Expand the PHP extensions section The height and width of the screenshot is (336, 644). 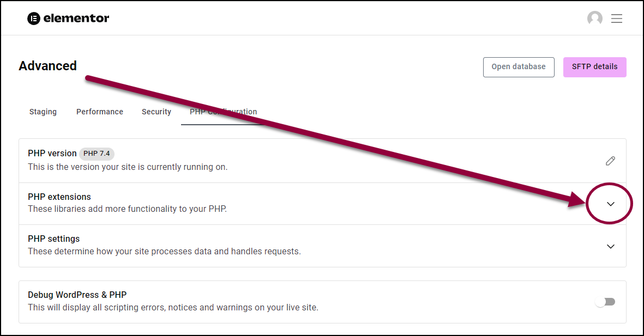click(x=611, y=204)
